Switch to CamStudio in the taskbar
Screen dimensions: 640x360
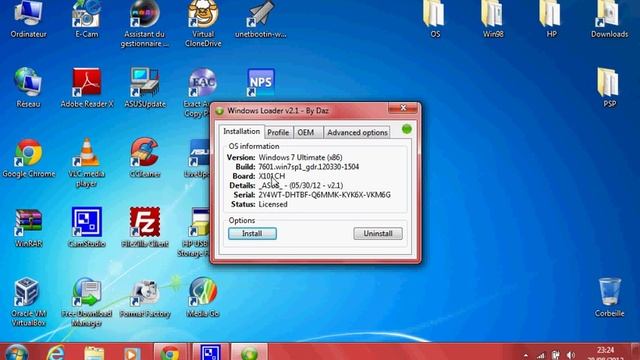click(210, 353)
